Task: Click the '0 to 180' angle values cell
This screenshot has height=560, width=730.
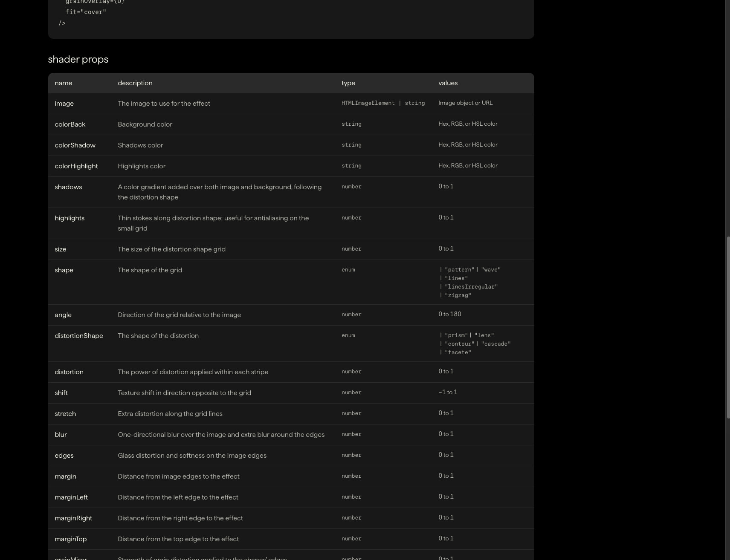Action: 449,314
